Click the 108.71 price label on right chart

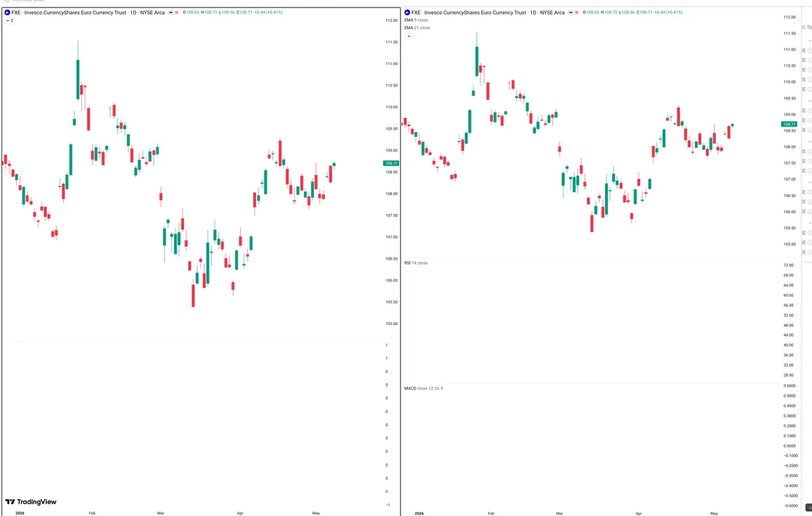point(790,125)
